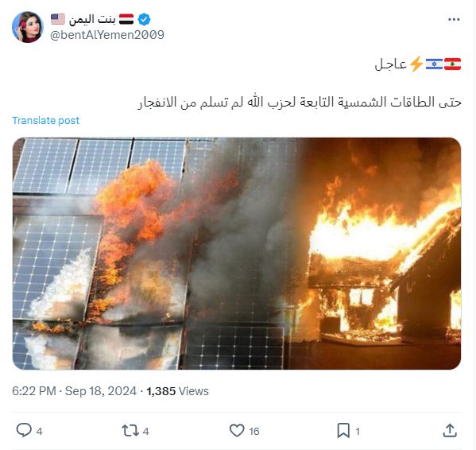Click the repost arrows icon

[x=130, y=431]
